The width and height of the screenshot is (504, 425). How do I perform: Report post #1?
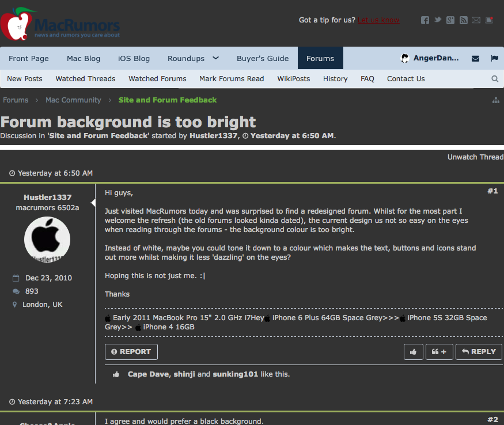tap(131, 352)
